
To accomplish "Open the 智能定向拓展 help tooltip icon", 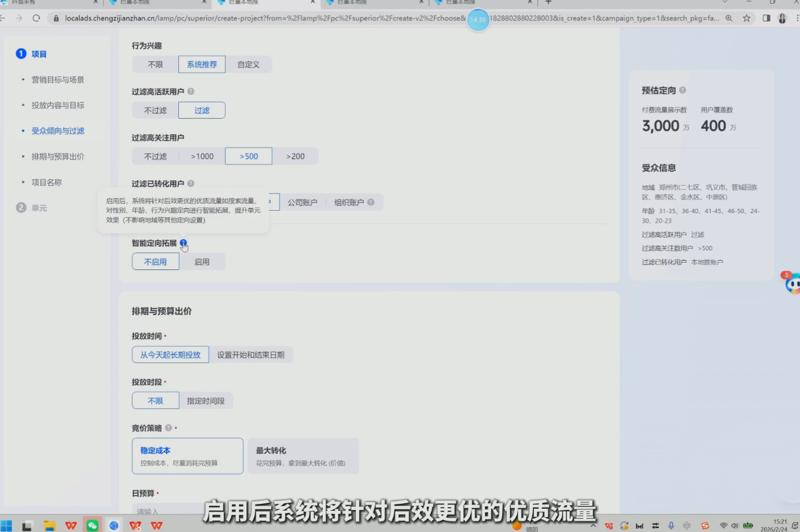I will (x=183, y=243).
